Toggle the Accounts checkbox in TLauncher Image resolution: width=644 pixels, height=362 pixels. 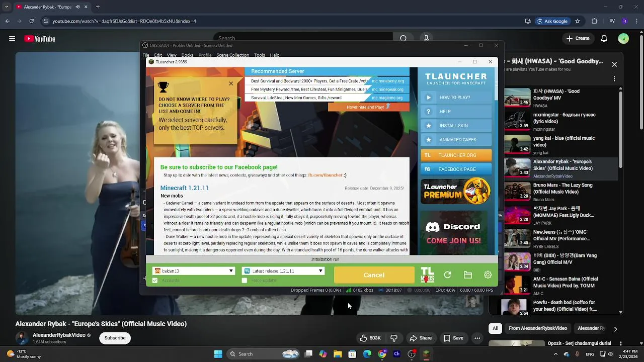click(x=155, y=281)
